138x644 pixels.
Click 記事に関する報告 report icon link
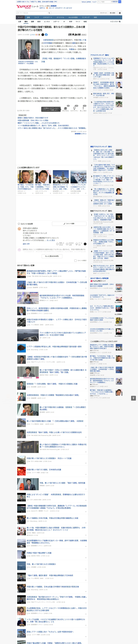click(x=23, y=111)
